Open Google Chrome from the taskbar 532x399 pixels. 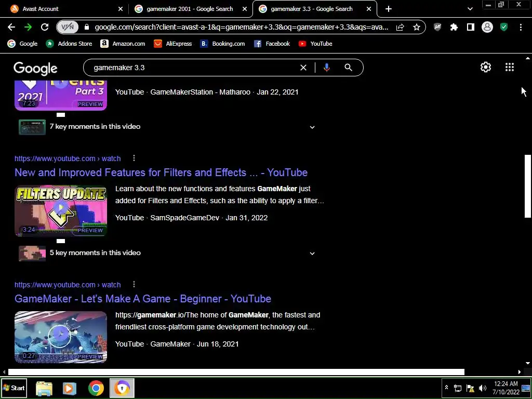pos(96,388)
